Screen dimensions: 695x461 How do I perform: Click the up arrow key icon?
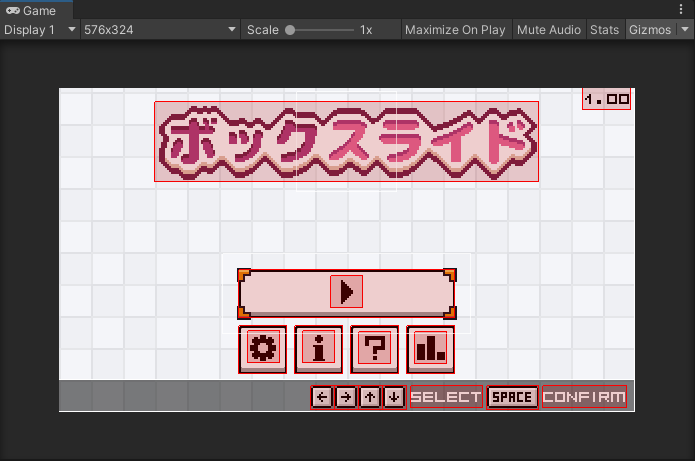pyautogui.click(x=370, y=397)
